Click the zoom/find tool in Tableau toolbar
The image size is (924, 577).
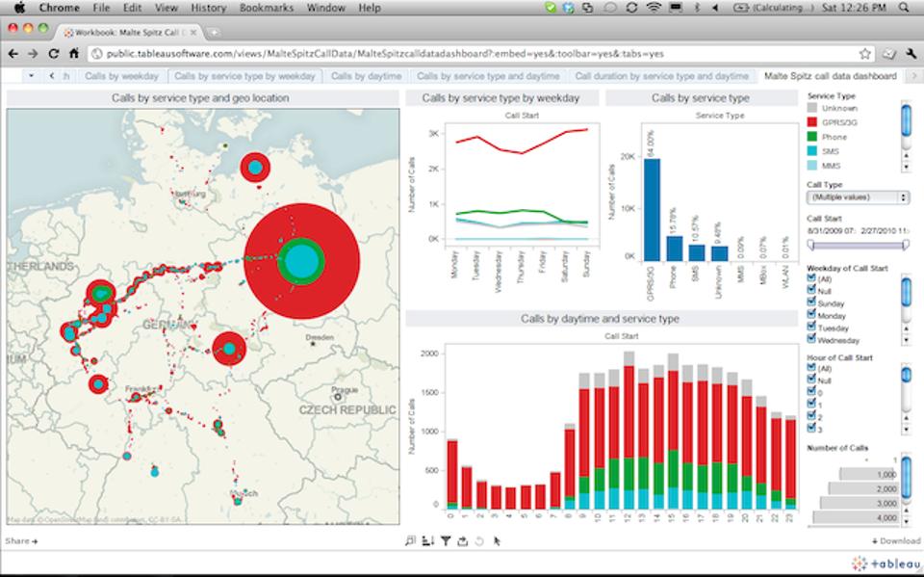410,540
